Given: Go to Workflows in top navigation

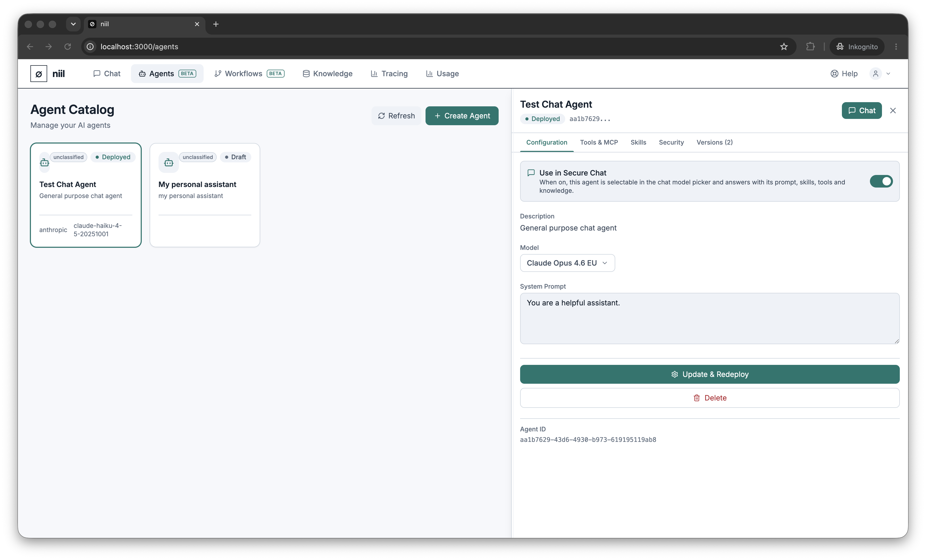Looking at the screenshot, I should click(x=249, y=74).
